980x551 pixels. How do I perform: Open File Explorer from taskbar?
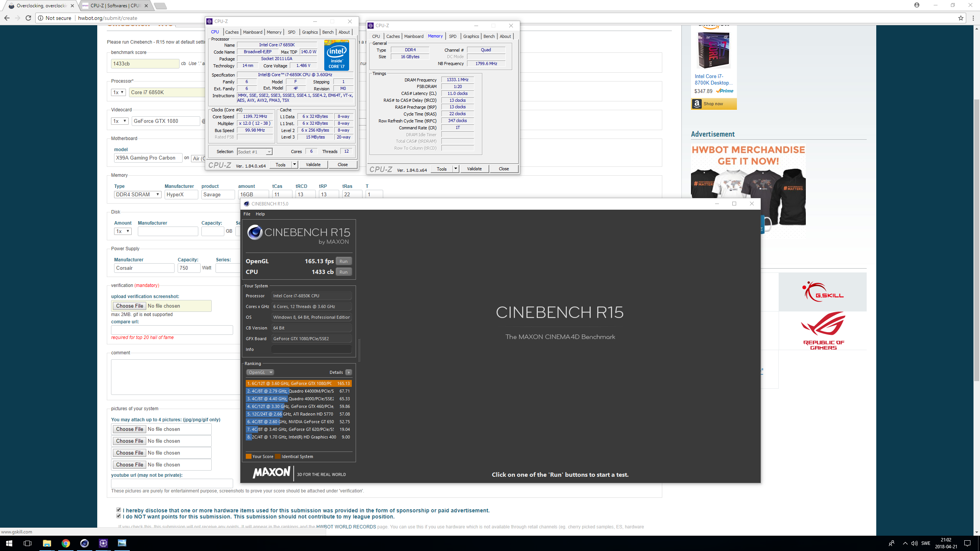click(x=47, y=543)
